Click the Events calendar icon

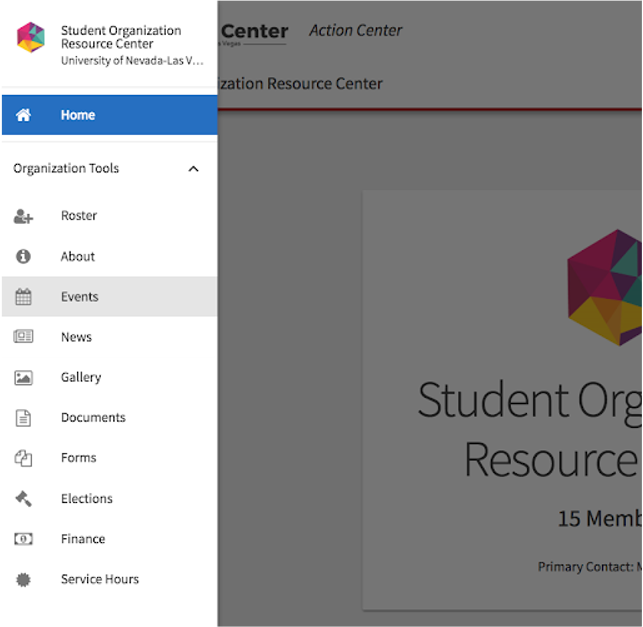click(x=23, y=297)
